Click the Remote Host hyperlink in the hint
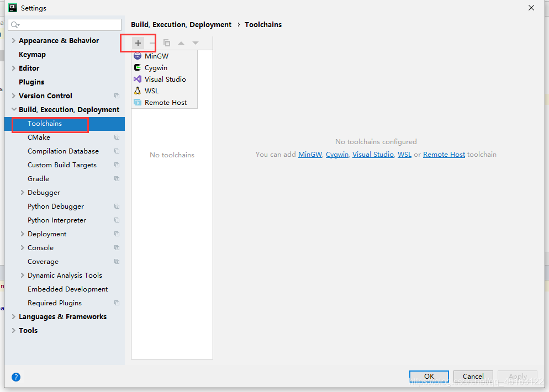Viewport: 549px width, 392px height. click(x=444, y=155)
